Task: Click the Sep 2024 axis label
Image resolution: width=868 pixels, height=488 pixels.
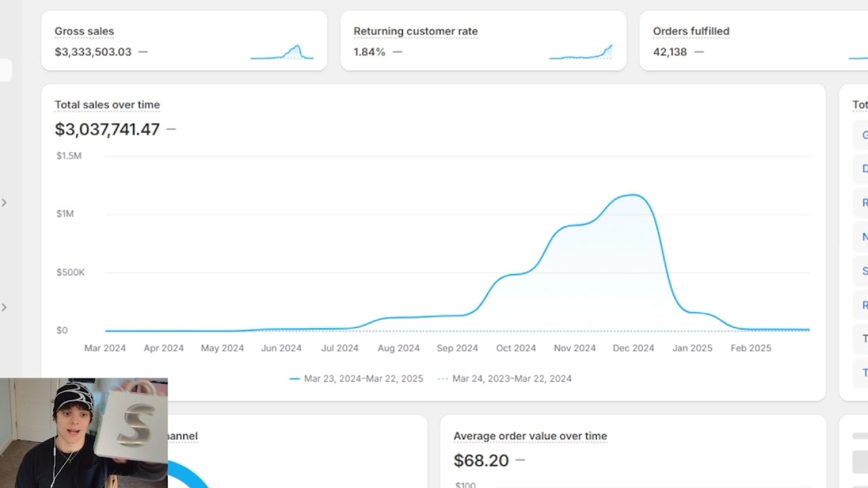Action: pos(457,348)
